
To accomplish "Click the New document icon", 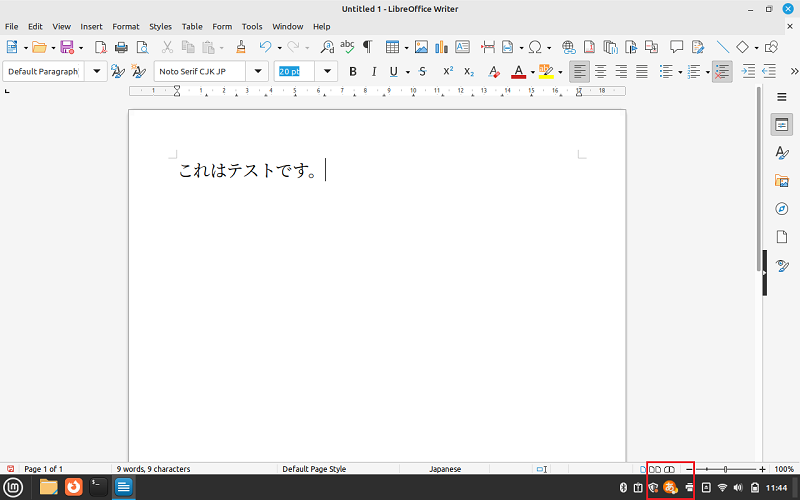I will (12, 47).
